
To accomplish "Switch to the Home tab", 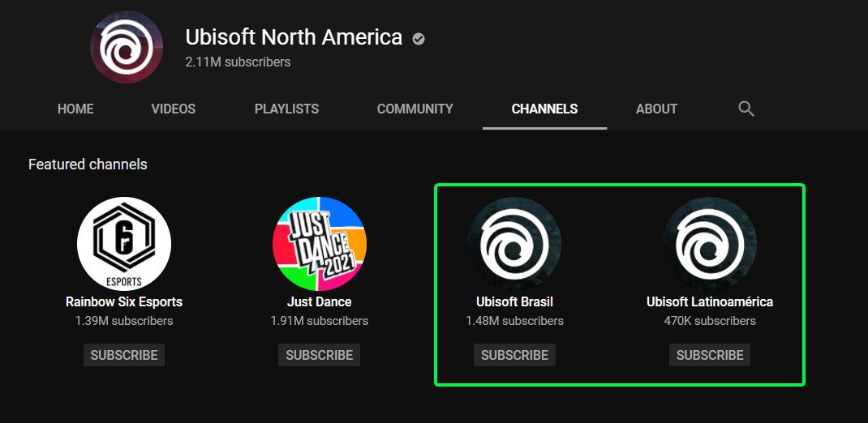I will point(75,109).
